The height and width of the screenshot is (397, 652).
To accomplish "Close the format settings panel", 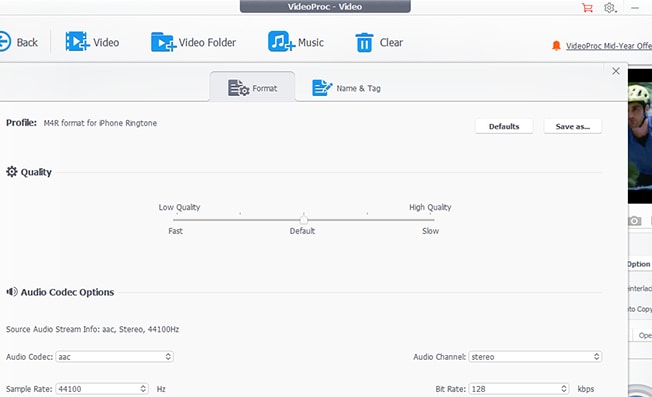I will point(616,71).
